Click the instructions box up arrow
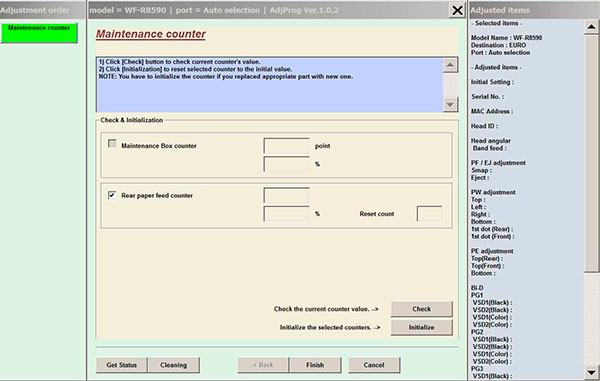 [450, 65]
